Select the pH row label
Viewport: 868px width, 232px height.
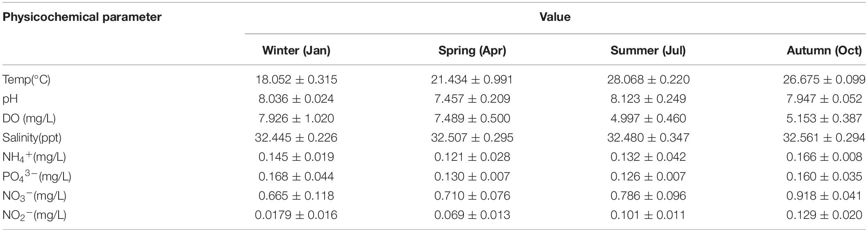click(x=10, y=99)
